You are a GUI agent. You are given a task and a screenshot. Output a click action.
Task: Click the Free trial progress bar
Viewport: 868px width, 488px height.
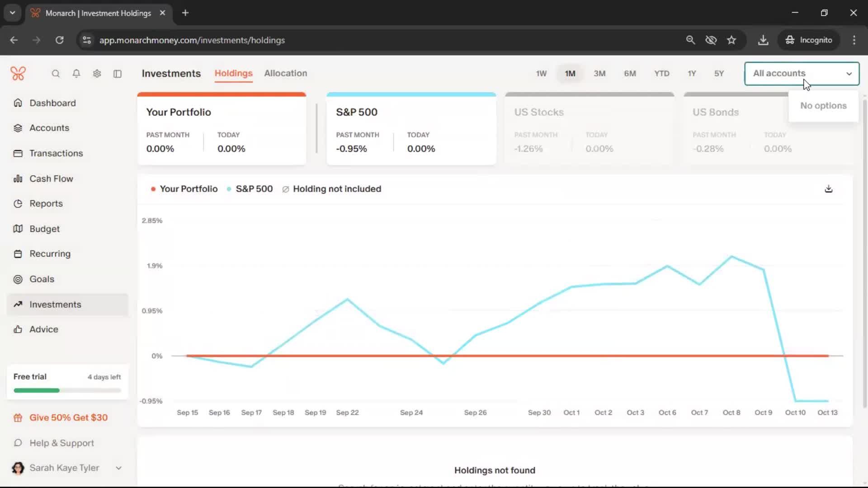click(67, 390)
